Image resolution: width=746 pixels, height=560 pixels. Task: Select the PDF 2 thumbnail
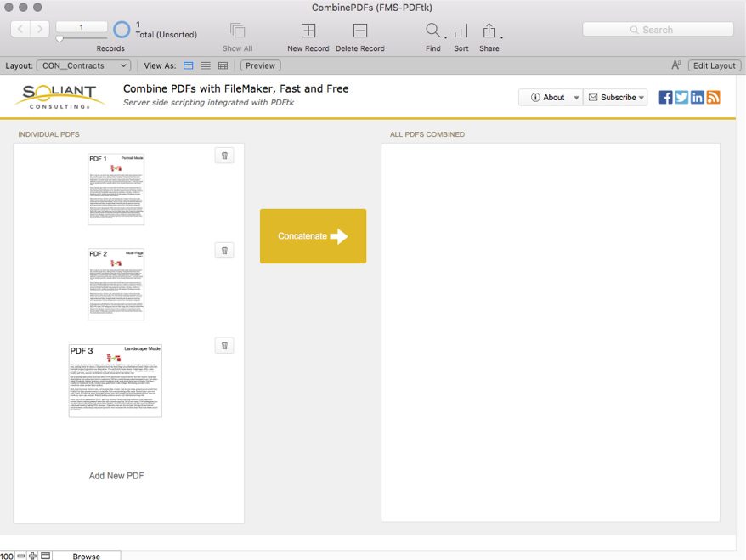pyautogui.click(x=116, y=284)
